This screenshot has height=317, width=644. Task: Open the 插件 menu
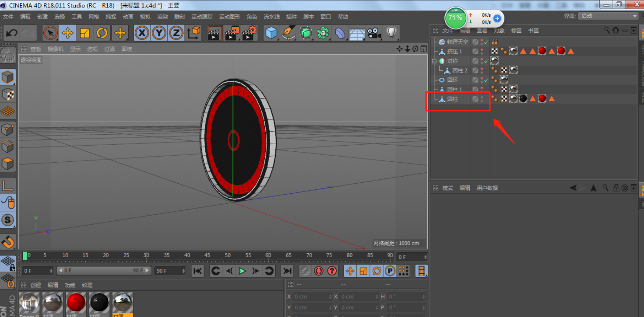pos(292,17)
